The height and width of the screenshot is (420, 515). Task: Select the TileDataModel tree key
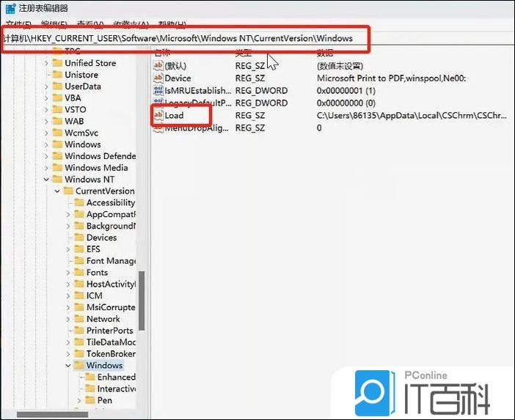[x=111, y=342]
